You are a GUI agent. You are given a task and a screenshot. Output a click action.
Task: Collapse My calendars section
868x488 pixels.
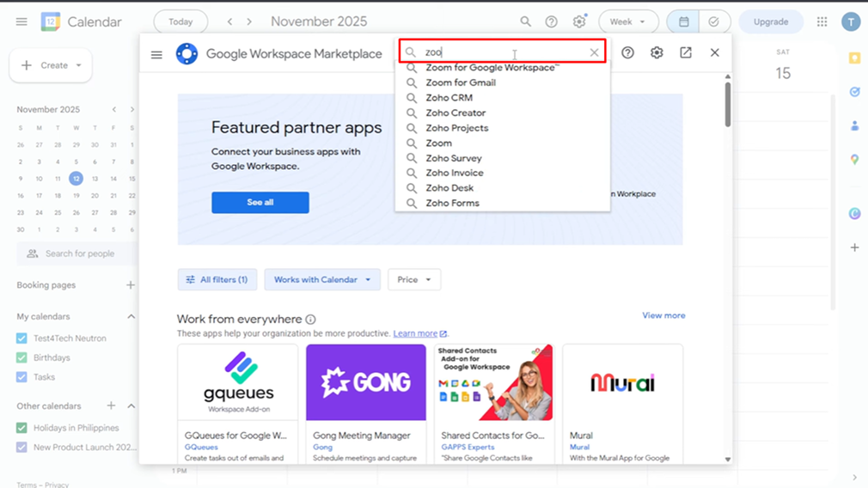pos(131,316)
